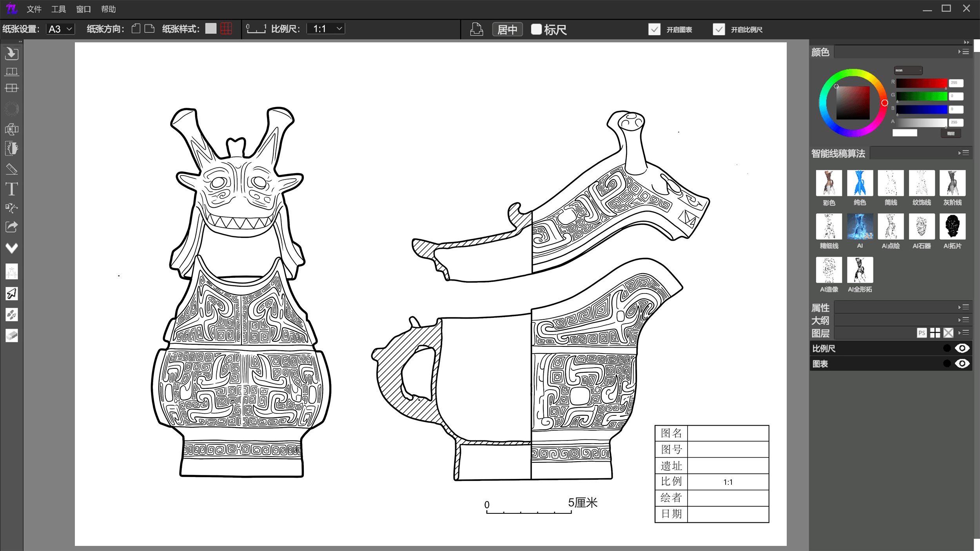Choose landscape paper orientation icon
This screenshot has width=980, height=551.
pos(149,29)
